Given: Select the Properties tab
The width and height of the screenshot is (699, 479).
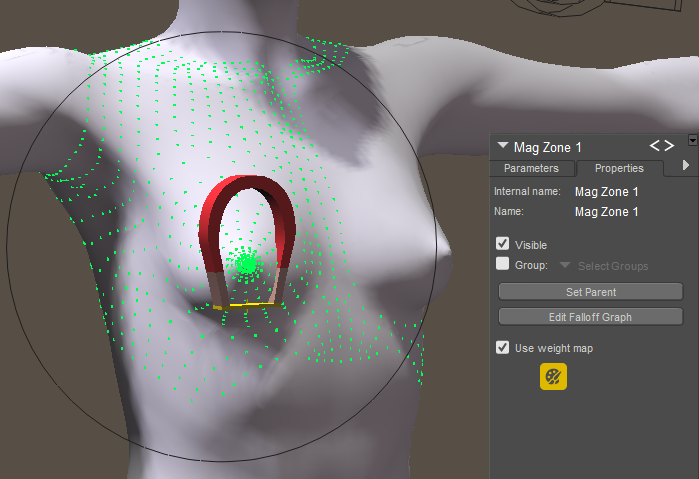Looking at the screenshot, I should click(x=618, y=168).
